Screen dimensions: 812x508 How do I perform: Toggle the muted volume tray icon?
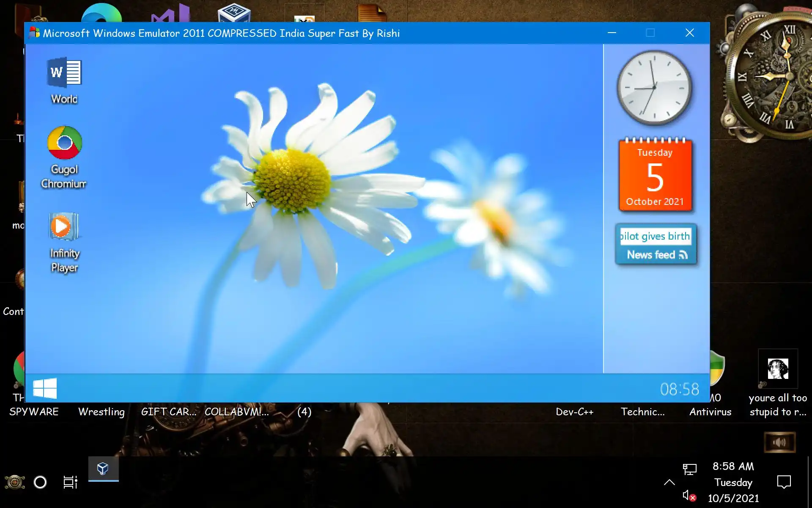[x=689, y=496]
